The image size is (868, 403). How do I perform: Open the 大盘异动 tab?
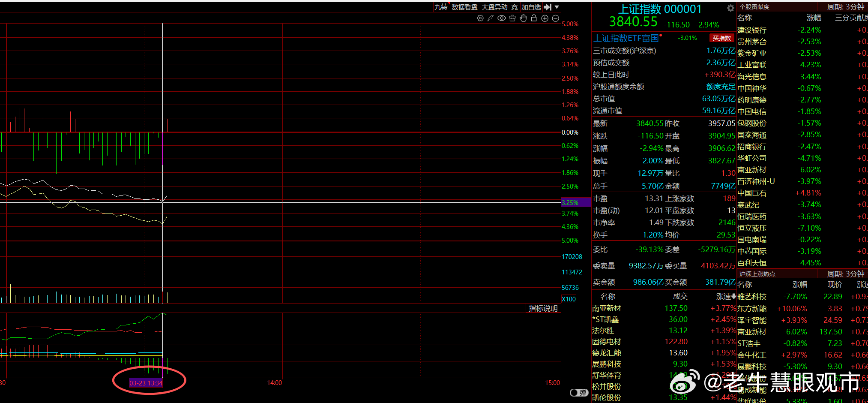[494, 7]
